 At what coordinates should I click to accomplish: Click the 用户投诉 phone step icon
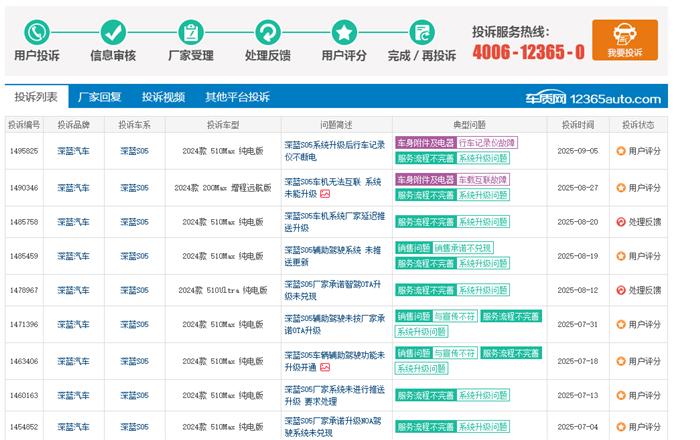[37, 30]
